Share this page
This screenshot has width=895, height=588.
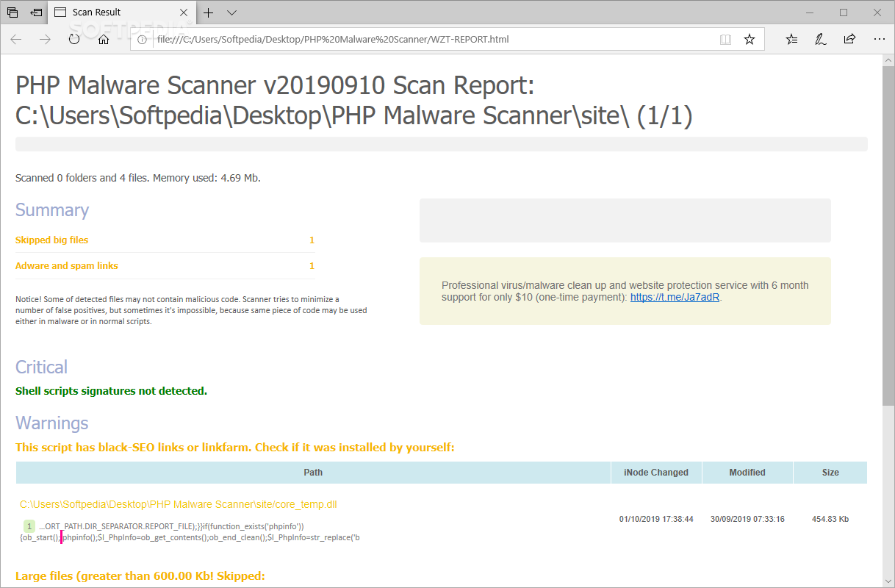pyautogui.click(x=849, y=40)
